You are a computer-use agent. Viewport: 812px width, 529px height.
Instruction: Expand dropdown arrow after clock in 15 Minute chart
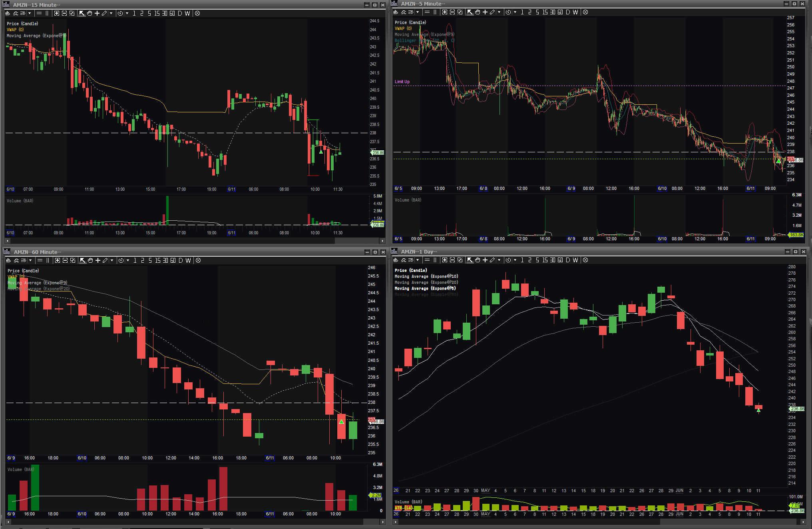[127, 13]
